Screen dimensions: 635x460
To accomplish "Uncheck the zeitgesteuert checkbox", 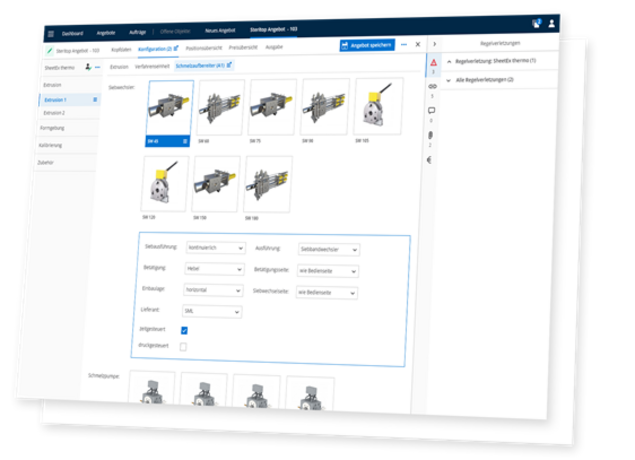I will (x=184, y=330).
